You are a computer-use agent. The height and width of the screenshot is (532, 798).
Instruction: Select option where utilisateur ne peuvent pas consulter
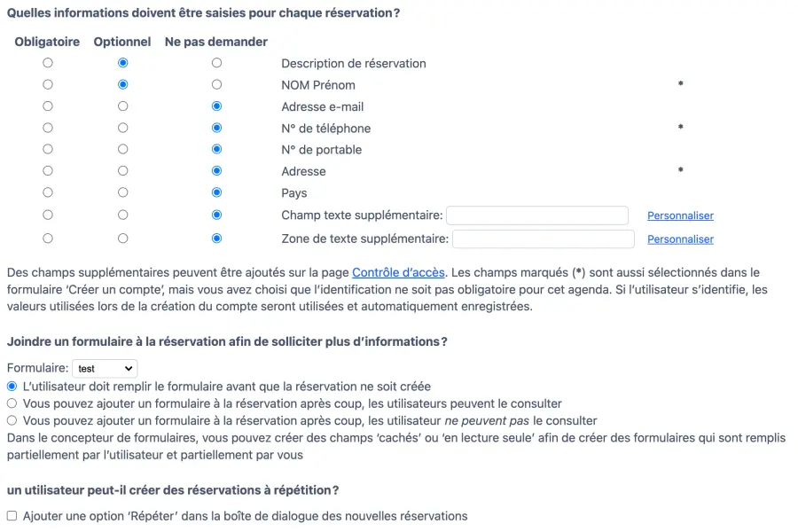tap(12, 420)
